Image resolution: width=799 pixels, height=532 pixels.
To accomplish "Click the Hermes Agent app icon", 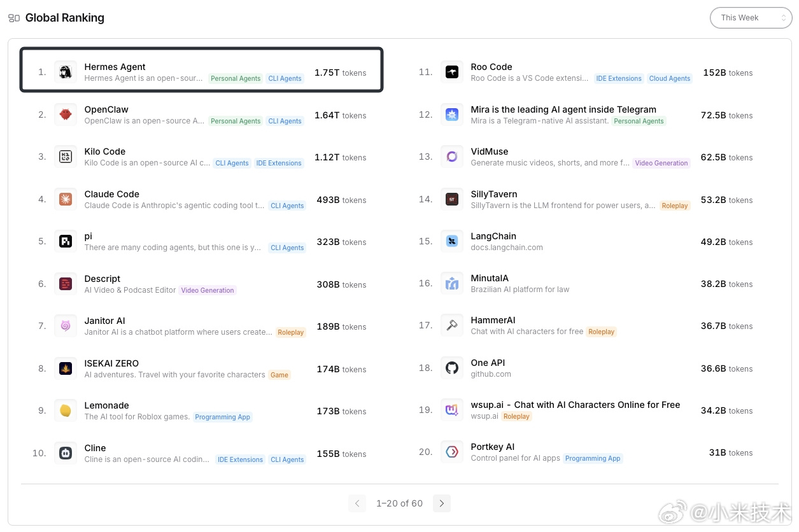I will coord(66,72).
